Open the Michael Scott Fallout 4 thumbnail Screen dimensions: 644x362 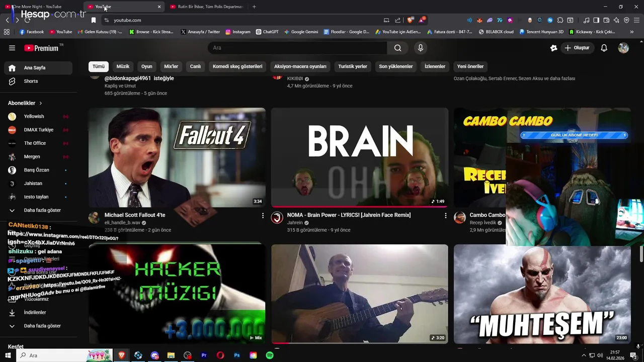coord(177,157)
